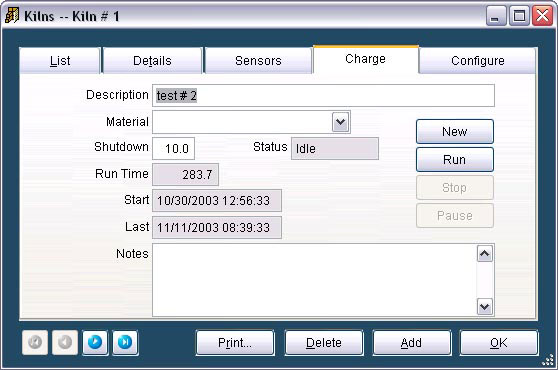558x370 pixels.
Task: Delete the current charge record
Action: point(324,343)
